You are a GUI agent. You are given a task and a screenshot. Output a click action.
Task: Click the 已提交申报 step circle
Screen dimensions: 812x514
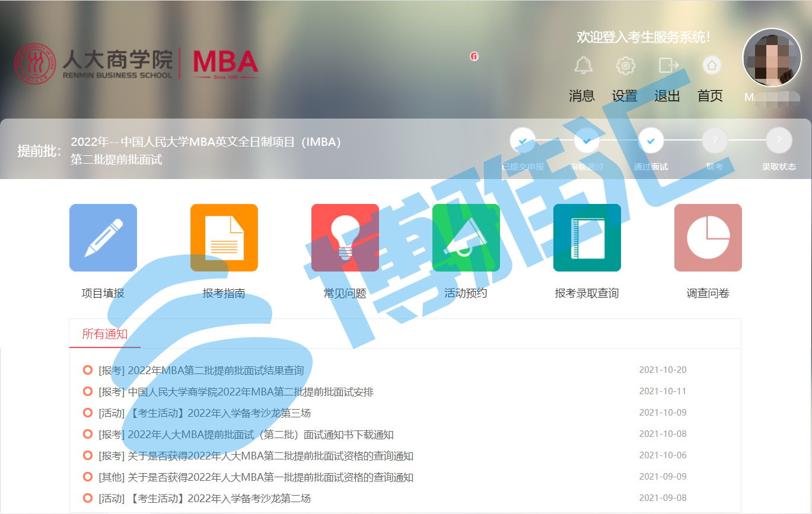coord(523,141)
